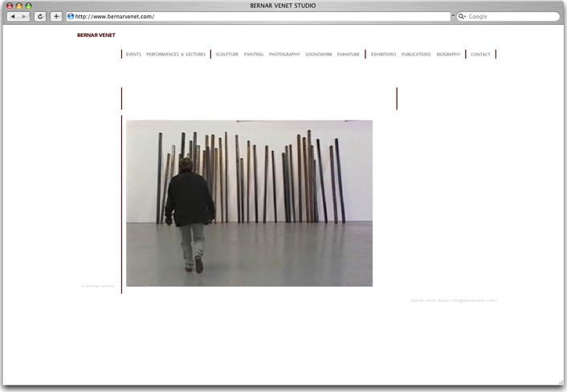The height and width of the screenshot is (392, 567).
Task: Open the Photography section
Action: coord(284,55)
